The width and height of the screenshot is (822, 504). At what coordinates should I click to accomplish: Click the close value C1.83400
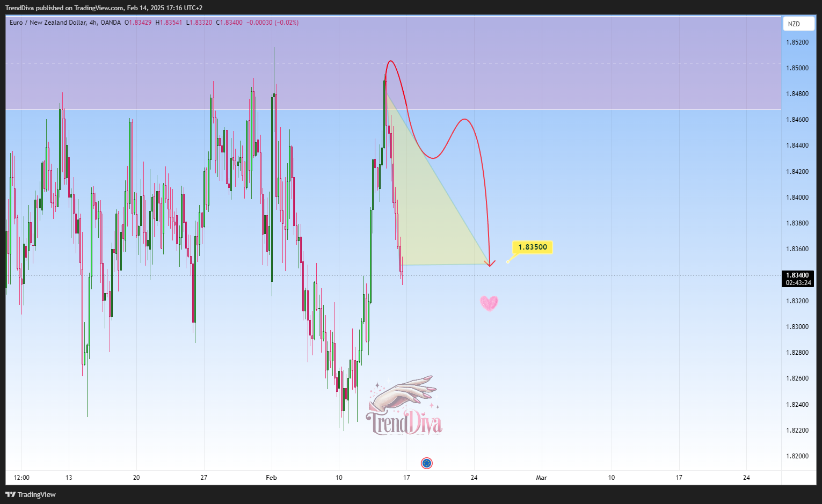(229, 23)
